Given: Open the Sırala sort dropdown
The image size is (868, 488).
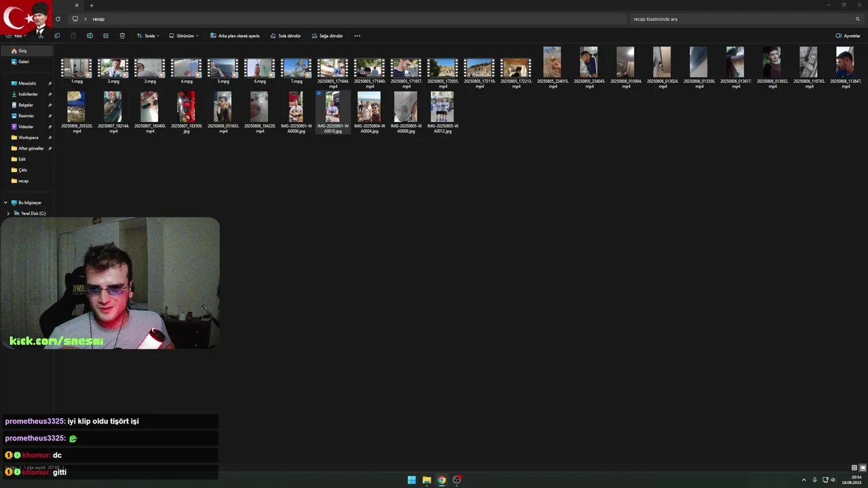Looking at the screenshot, I should coord(148,36).
